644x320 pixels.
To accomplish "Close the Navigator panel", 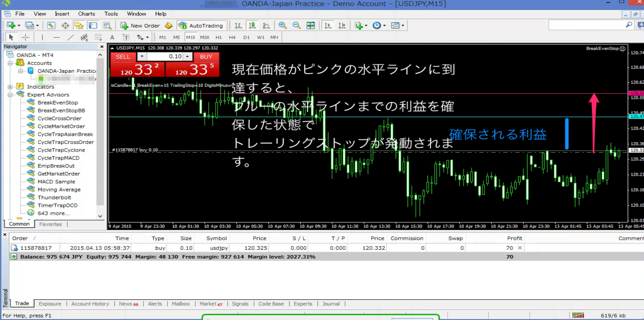I will [102, 47].
